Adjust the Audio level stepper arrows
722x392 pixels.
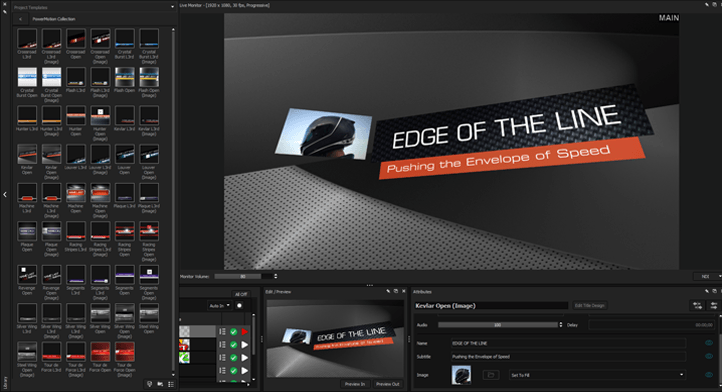pos(560,325)
